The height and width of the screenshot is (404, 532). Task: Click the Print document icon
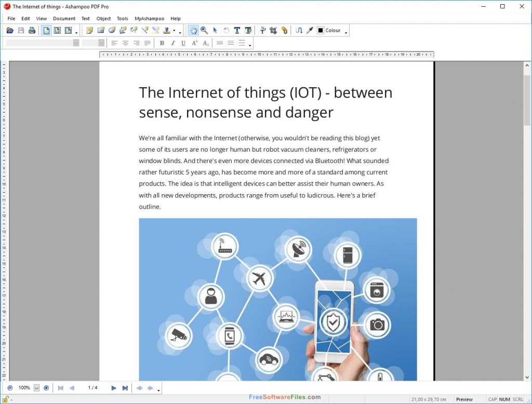[32, 31]
